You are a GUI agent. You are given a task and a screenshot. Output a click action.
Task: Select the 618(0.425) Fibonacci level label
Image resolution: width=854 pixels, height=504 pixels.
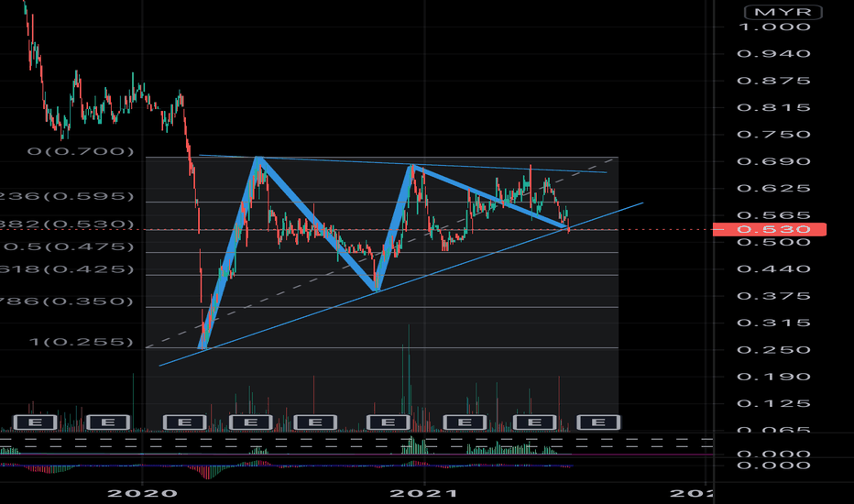coord(67,269)
